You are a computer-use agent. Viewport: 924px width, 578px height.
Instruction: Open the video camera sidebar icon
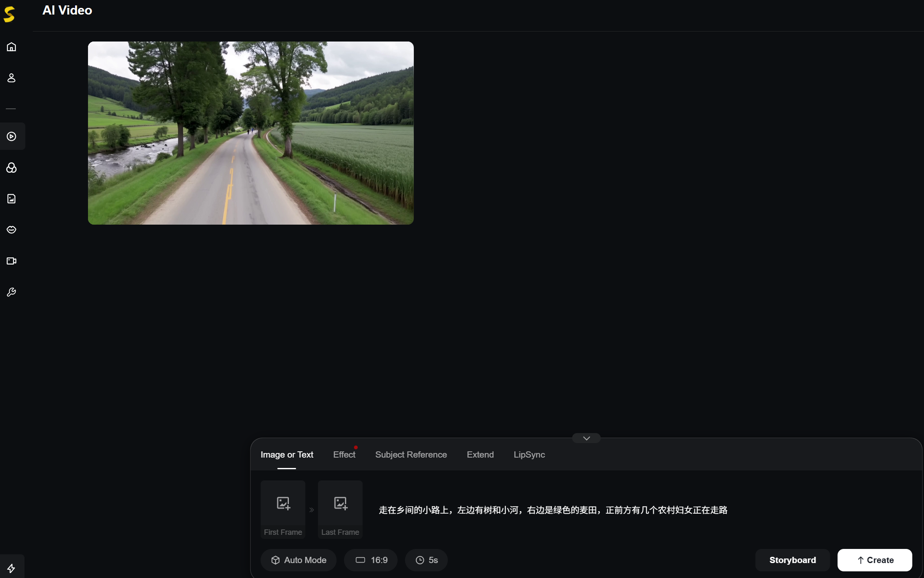[x=12, y=261]
